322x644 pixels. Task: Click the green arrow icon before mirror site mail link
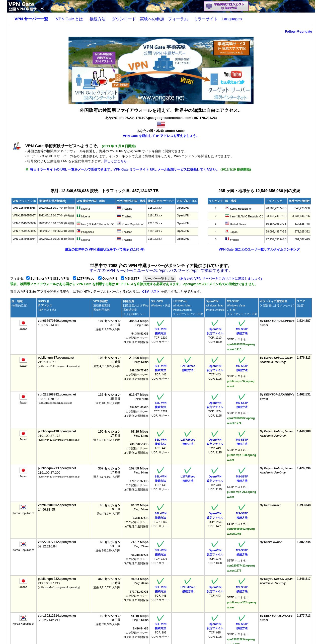click(27, 169)
